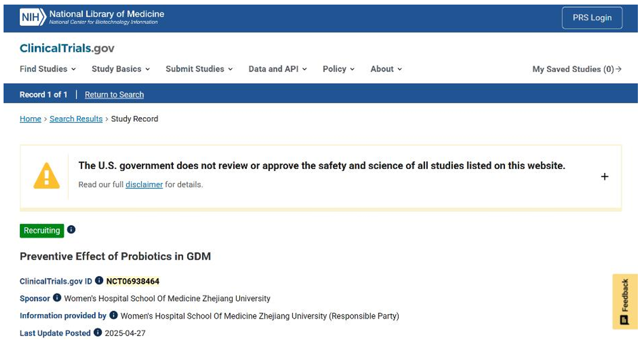Image resolution: width=644 pixels, height=355 pixels.
Task: Click the yellow warning triangle icon
Action: [x=46, y=176]
